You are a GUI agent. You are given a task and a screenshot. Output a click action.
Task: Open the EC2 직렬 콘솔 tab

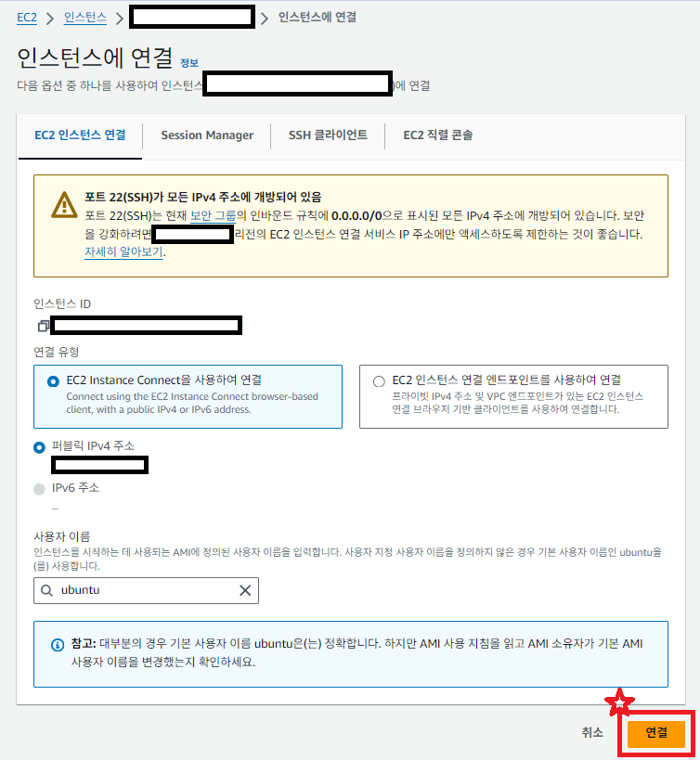438,135
